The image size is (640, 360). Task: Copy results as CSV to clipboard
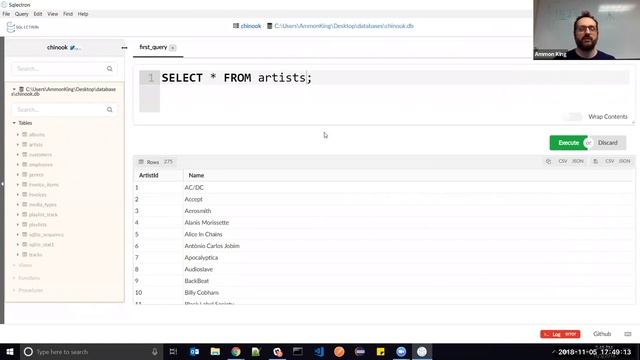(x=563, y=162)
